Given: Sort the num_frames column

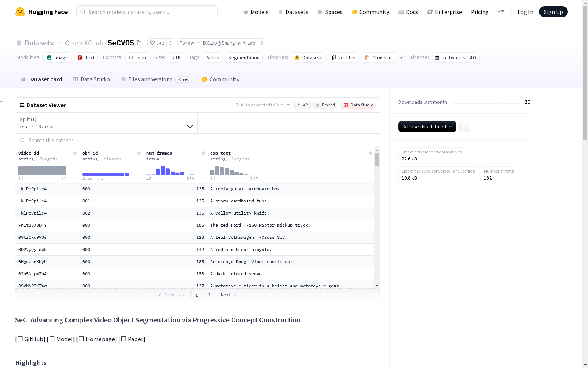Looking at the screenshot, I should point(203,153).
